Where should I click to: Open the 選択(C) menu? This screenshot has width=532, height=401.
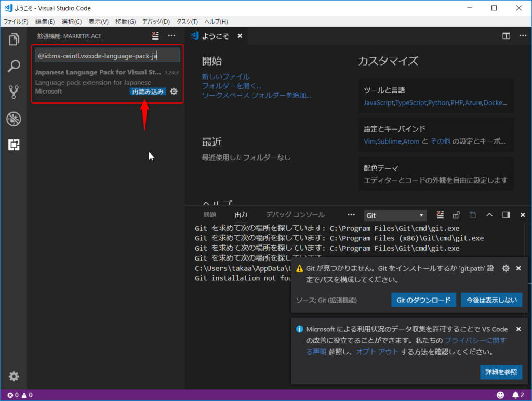click(72, 22)
